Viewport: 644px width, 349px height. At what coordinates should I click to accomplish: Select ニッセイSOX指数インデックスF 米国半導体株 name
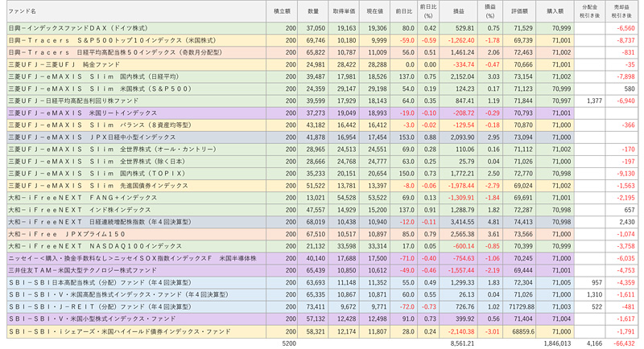point(132,258)
